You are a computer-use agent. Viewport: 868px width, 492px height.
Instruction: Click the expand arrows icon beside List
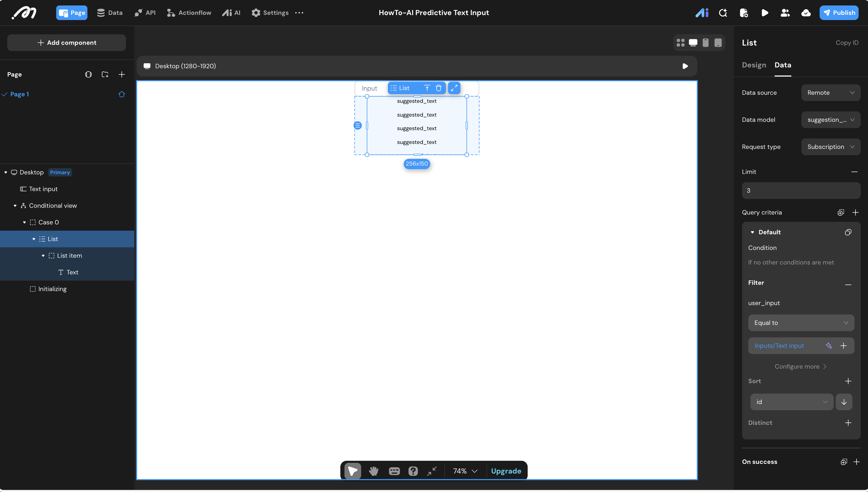(x=454, y=88)
